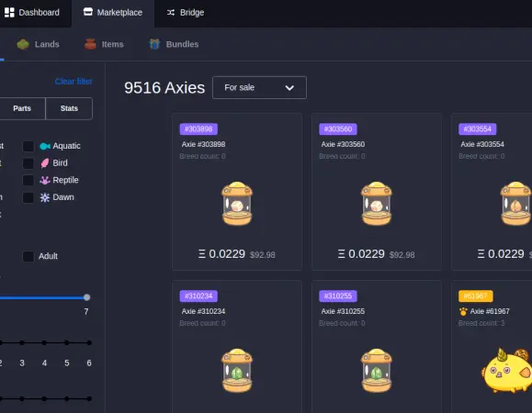This screenshot has width=532, height=413.
Task: Expand the dropdown chevron next to For sale
Action: click(289, 88)
